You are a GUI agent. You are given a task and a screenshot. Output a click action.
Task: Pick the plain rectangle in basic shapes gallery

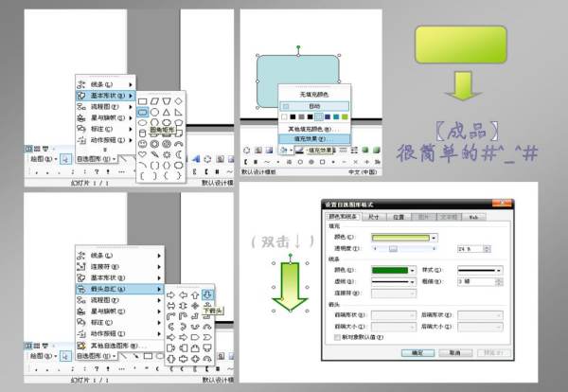tap(142, 101)
